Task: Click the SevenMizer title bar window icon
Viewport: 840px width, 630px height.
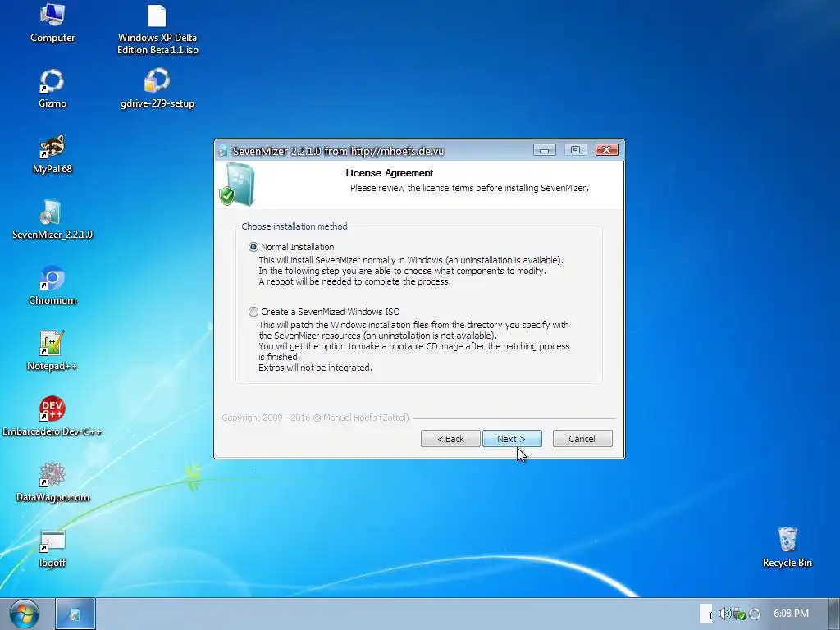Action: click(223, 151)
